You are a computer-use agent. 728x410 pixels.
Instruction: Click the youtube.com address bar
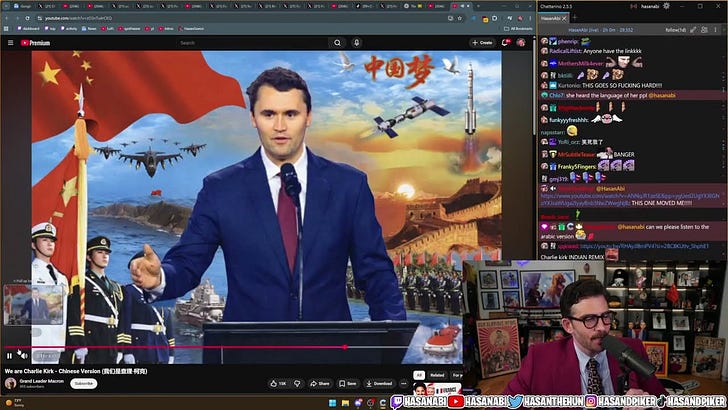pyautogui.click(x=241, y=18)
